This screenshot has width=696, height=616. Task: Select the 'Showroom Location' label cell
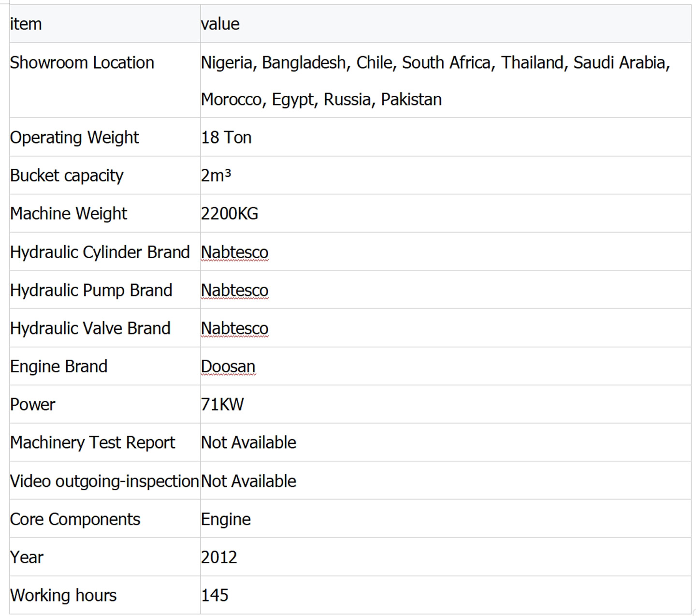coord(105,80)
